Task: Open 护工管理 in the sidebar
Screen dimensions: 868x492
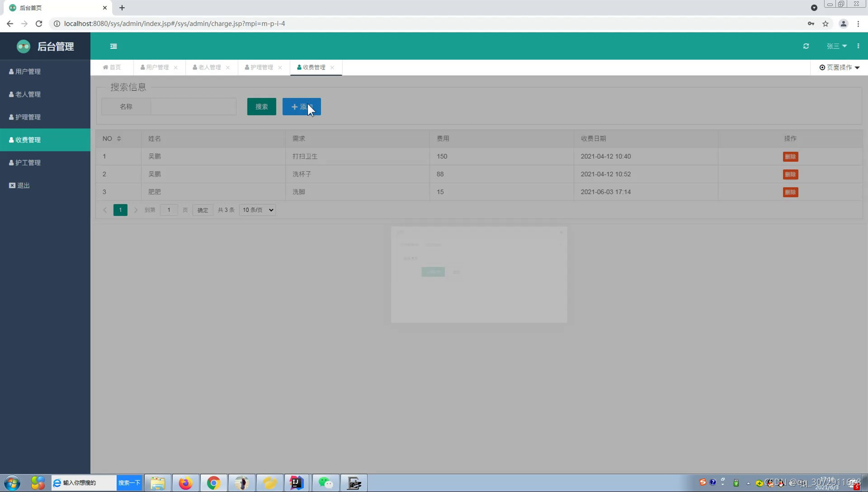Action: (45, 162)
